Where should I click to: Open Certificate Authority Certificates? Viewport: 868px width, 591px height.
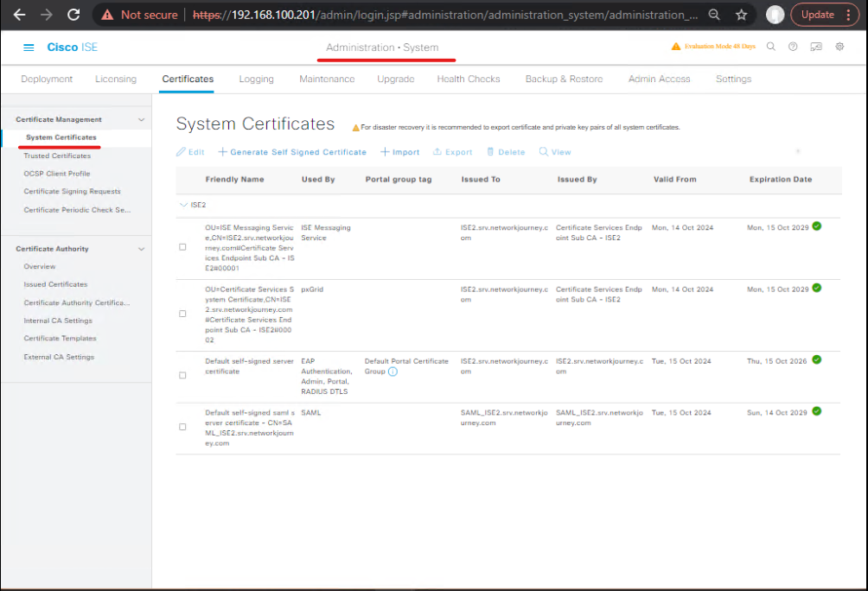(77, 303)
